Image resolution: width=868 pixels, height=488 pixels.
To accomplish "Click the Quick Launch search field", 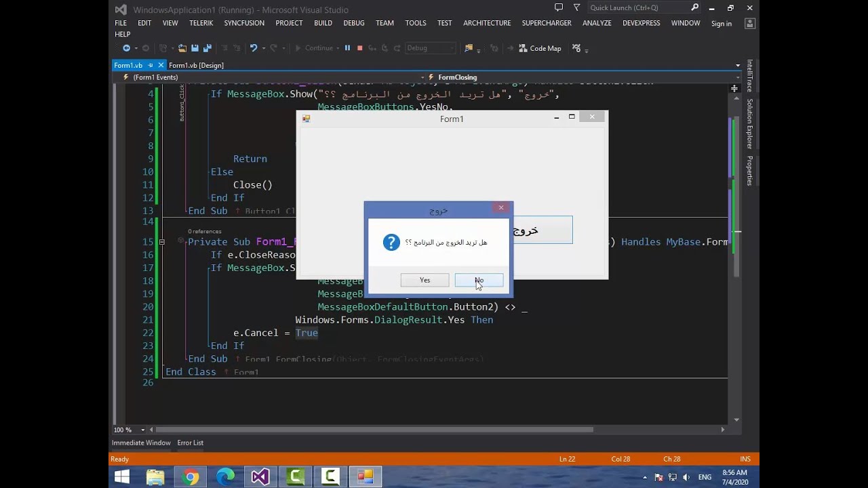I will click(x=639, y=7).
